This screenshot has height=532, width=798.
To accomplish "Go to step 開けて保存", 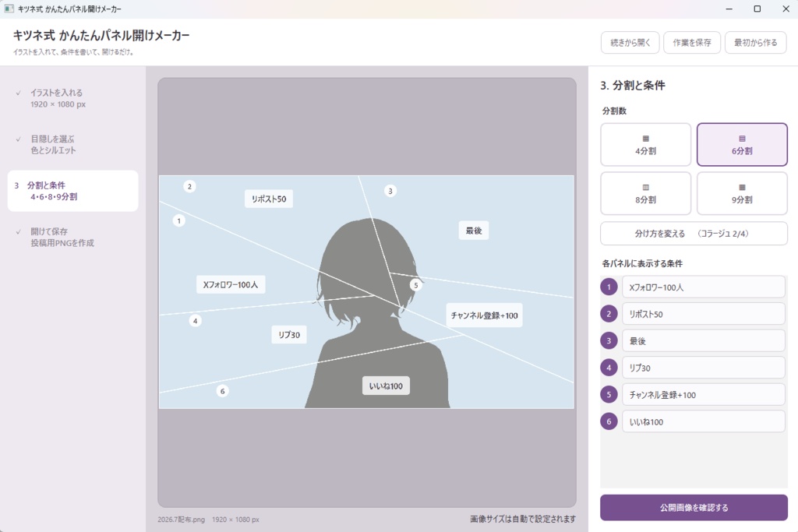I will click(72, 237).
